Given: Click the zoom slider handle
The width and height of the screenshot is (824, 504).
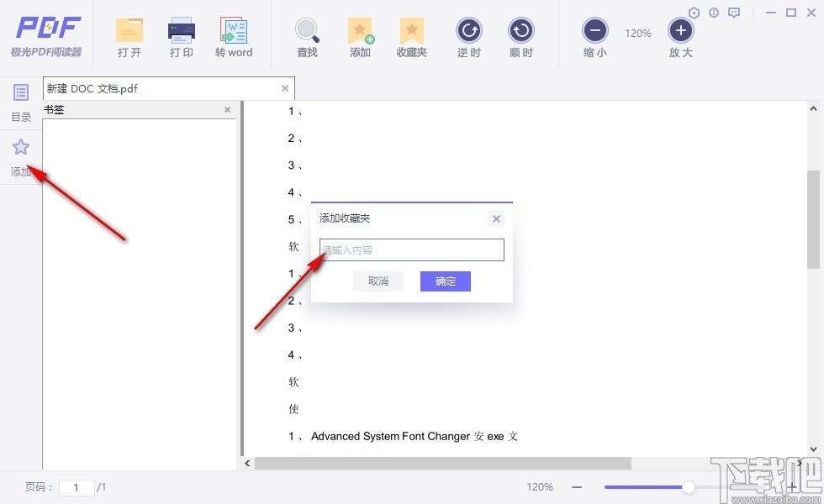Looking at the screenshot, I should pos(689,487).
